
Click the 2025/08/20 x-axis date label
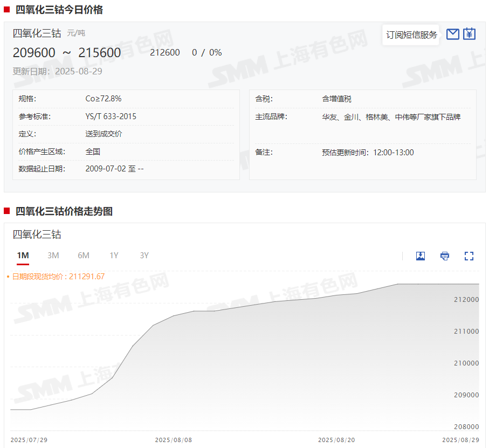pos(336,440)
